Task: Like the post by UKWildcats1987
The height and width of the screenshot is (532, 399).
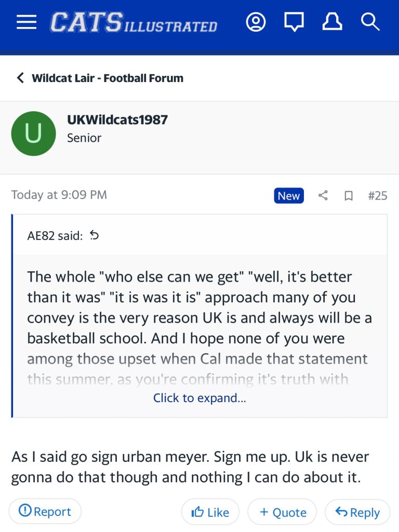Action: point(210,512)
